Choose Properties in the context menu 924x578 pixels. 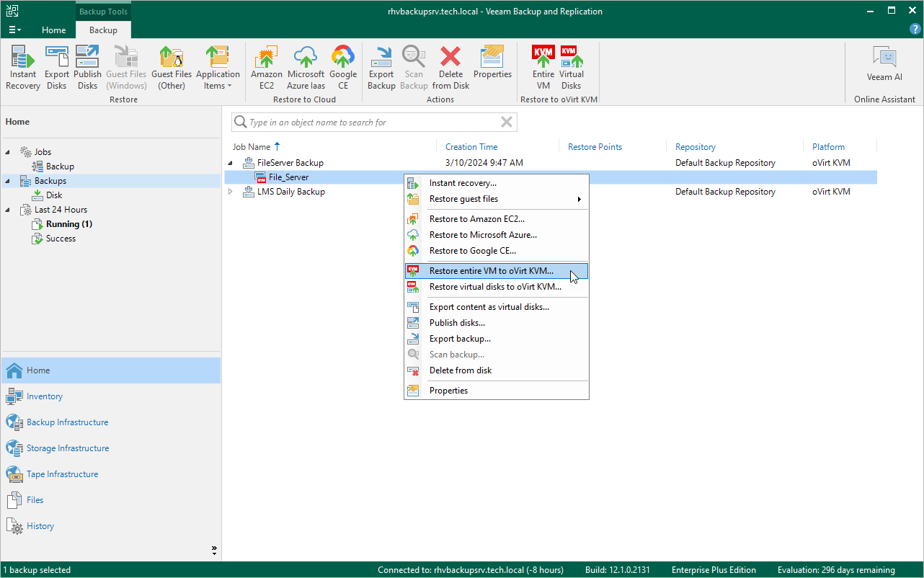click(x=497, y=391)
